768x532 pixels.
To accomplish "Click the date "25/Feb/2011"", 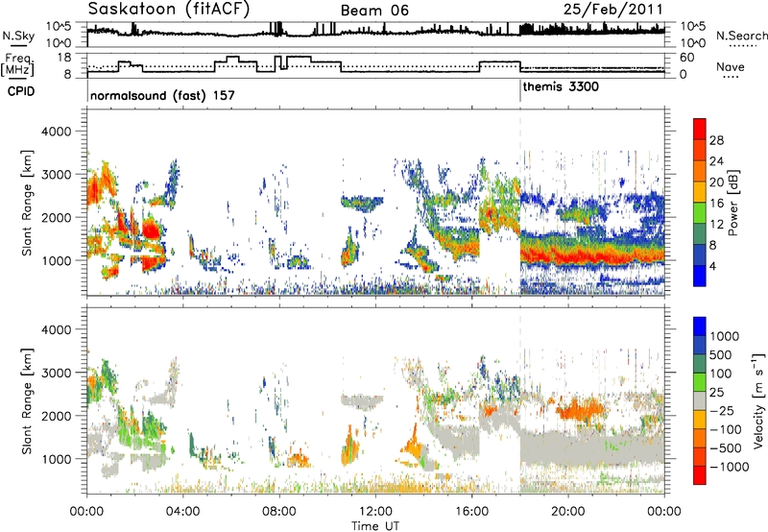I will tap(612, 9).
